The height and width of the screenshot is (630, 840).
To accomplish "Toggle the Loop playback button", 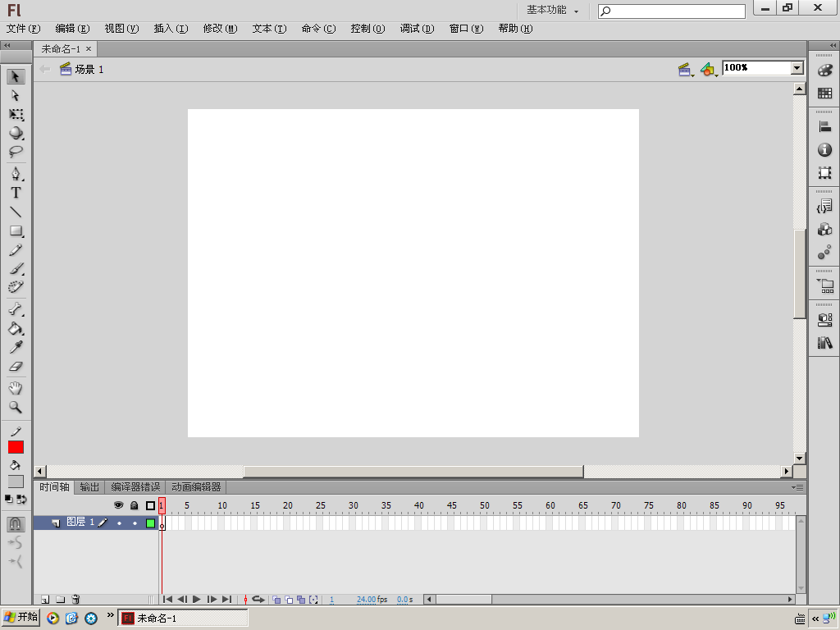I will click(x=258, y=600).
